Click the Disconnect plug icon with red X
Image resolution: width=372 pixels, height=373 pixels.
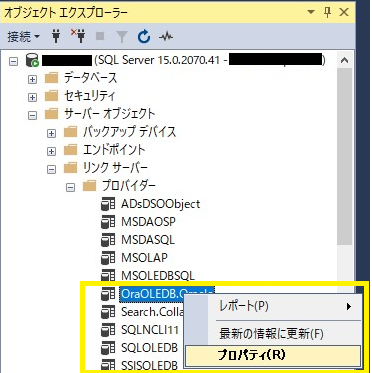78,36
